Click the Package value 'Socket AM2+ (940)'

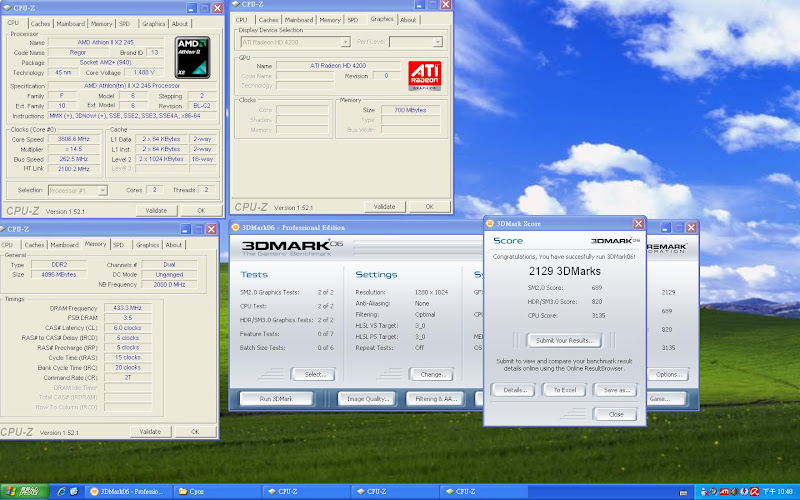pyautogui.click(x=106, y=62)
